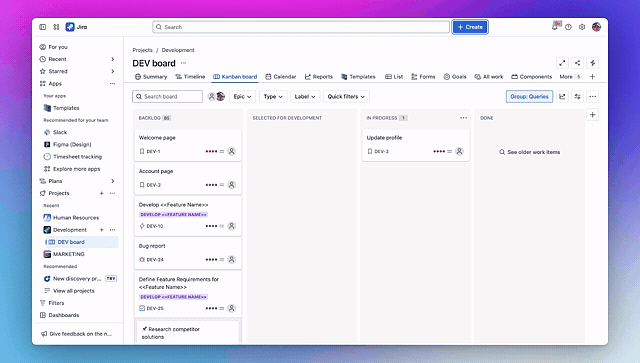Switch to the Goals tab
640x363 pixels.
tap(455, 77)
